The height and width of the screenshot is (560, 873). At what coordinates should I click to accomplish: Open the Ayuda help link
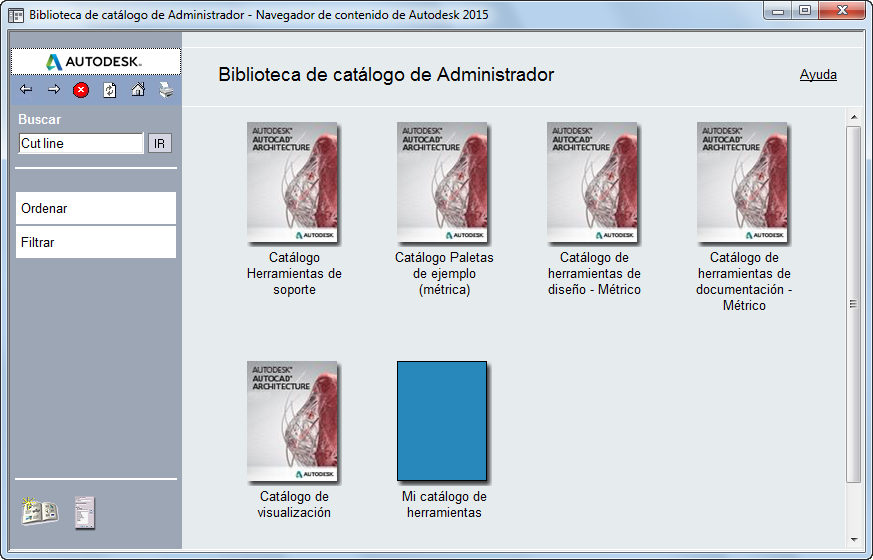pyautogui.click(x=818, y=75)
